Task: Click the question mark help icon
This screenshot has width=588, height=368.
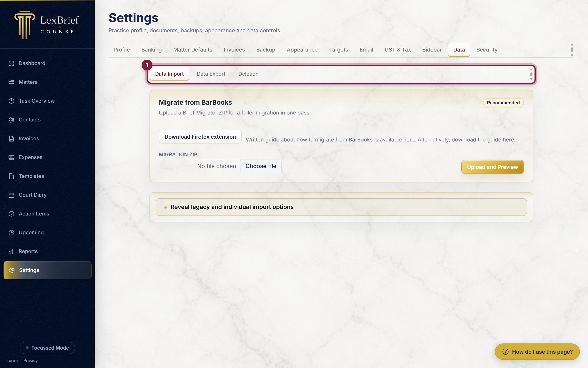Action: tap(505, 352)
